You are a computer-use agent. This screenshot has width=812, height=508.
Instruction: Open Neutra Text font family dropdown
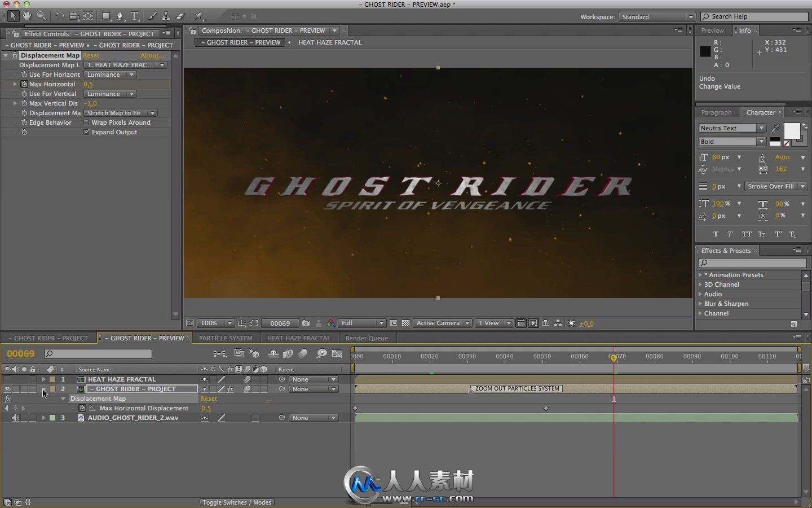point(732,128)
